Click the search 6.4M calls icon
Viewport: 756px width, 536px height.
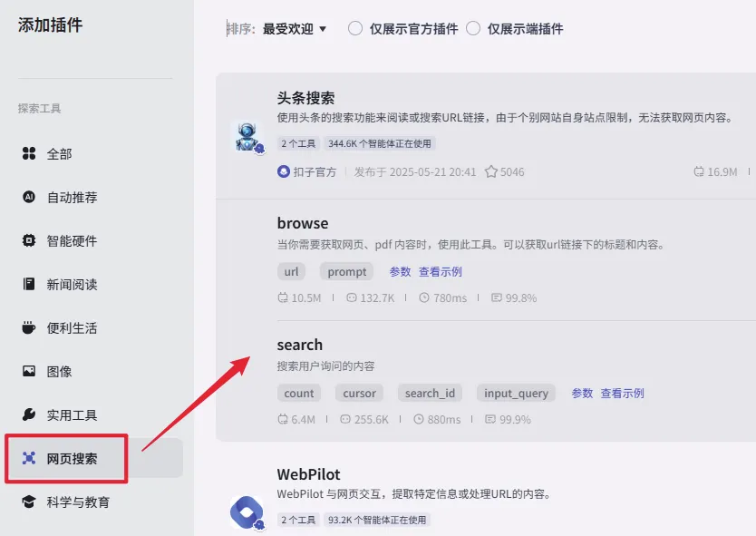coord(283,419)
